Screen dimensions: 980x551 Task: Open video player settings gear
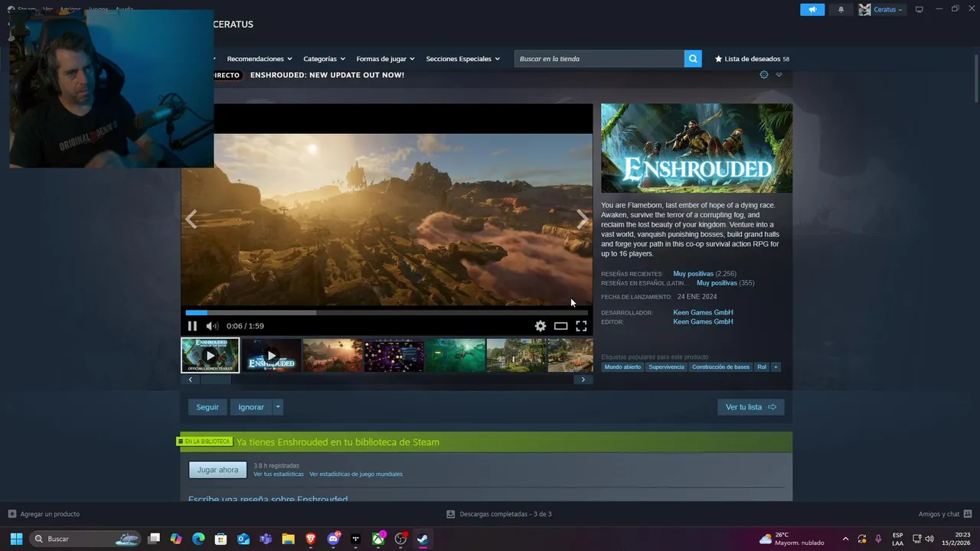coord(541,326)
